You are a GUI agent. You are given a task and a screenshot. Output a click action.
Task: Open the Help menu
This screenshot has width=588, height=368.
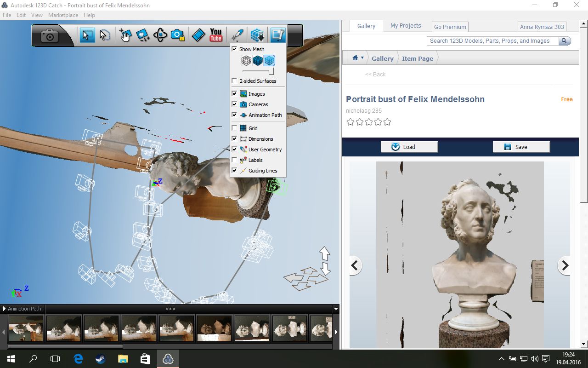(89, 15)
